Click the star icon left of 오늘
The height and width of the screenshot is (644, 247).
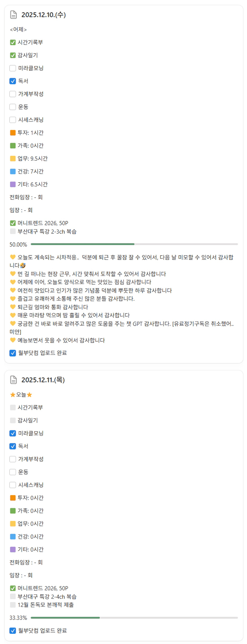[13, 395]
